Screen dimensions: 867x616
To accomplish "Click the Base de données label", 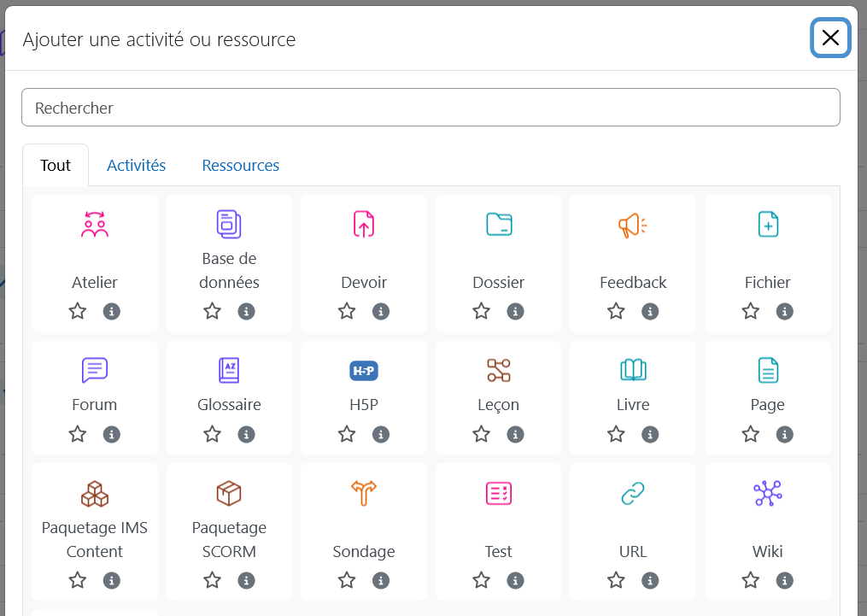I will pos(229,270).
